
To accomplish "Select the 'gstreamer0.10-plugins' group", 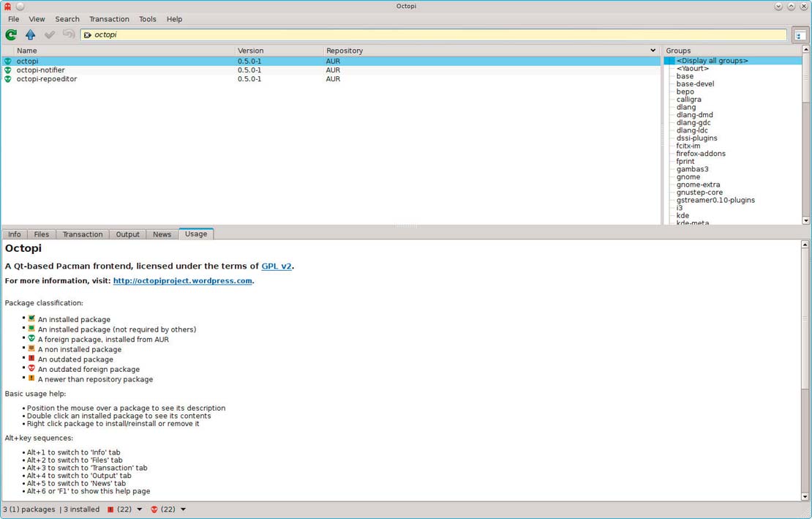I will (x=715, y=201).
